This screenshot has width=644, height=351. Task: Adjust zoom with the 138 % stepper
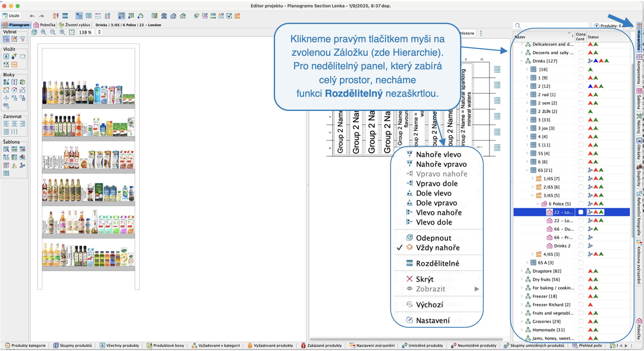pyautogui.click(x=99, y=32)
